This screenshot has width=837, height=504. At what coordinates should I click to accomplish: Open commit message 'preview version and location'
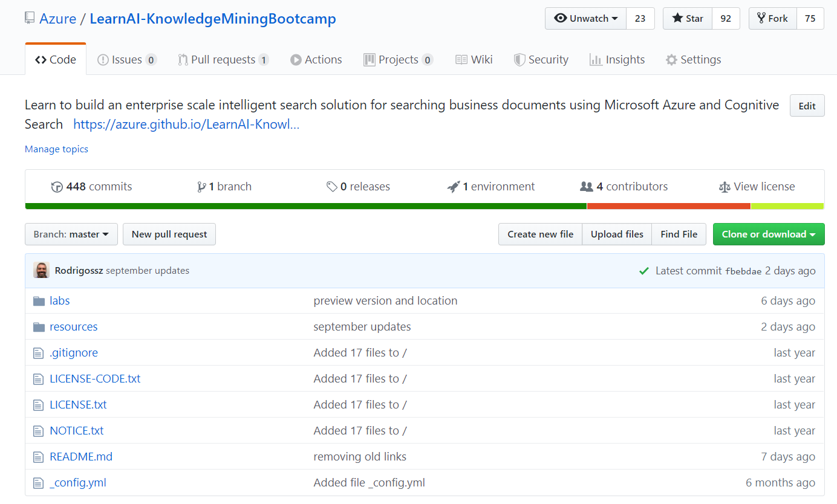pyautogui.click(x=385, y=301)
